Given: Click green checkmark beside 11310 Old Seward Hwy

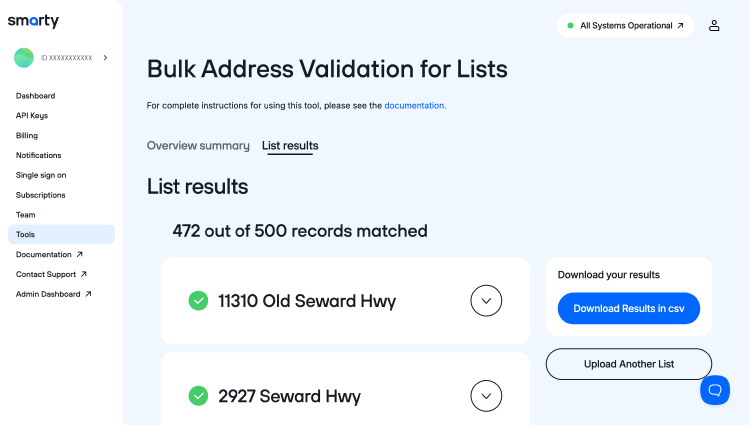Looking at the screenshot, I should pyautogui.click(x=199, y=301).
